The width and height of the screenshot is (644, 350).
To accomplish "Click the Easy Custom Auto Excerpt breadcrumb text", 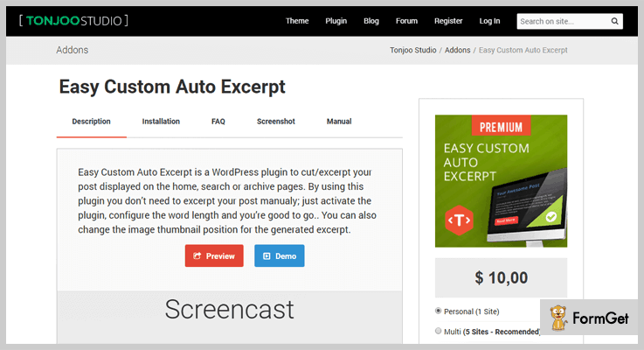I will click(x=523, y=50).
